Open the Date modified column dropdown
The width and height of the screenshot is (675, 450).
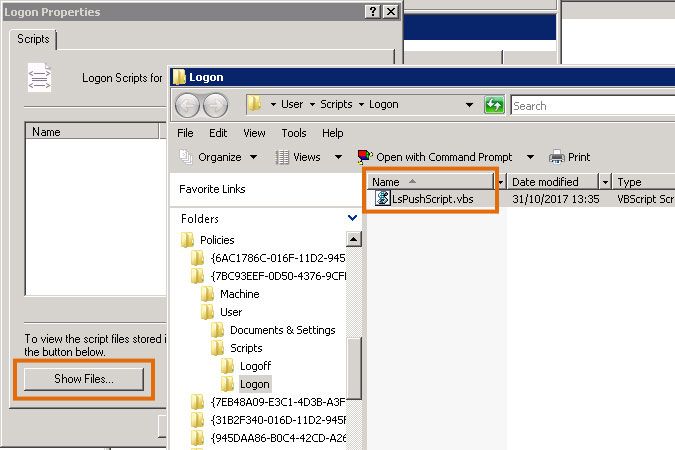click(x=604, y=182)
